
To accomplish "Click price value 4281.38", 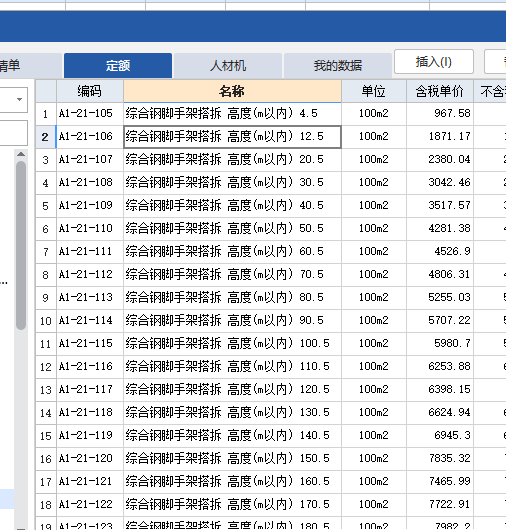I will (450, 228).
